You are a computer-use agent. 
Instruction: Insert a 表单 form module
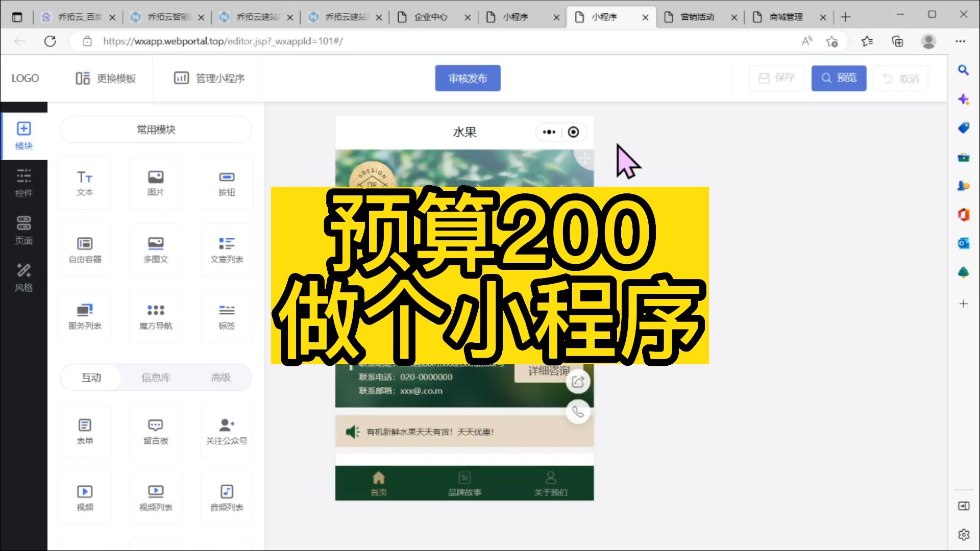(x=85, y=431)
